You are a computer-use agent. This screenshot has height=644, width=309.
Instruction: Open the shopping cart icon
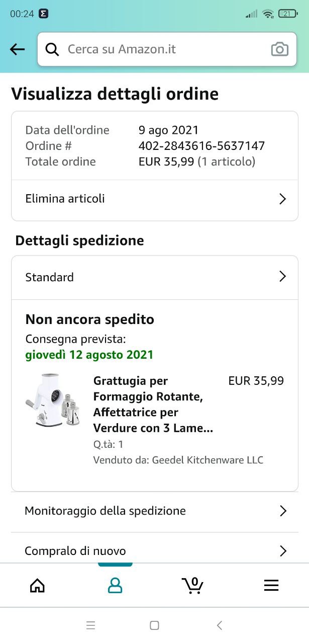point(192,586)
